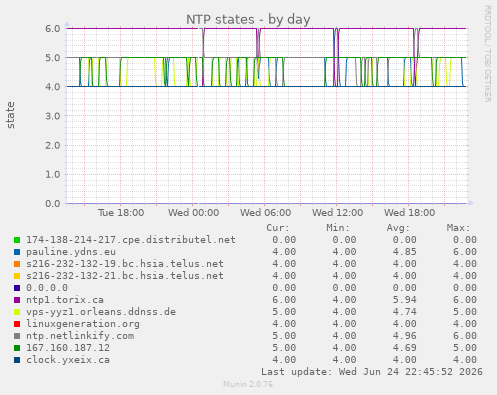Click the dark green swatch for 167.160.187.12
The image size is (497, 395).
[17, 348]
